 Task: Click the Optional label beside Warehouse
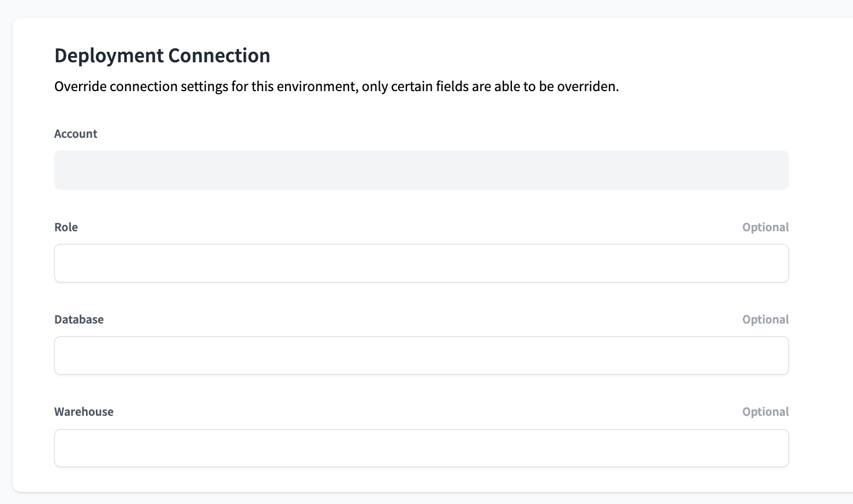tap(765, 411)
